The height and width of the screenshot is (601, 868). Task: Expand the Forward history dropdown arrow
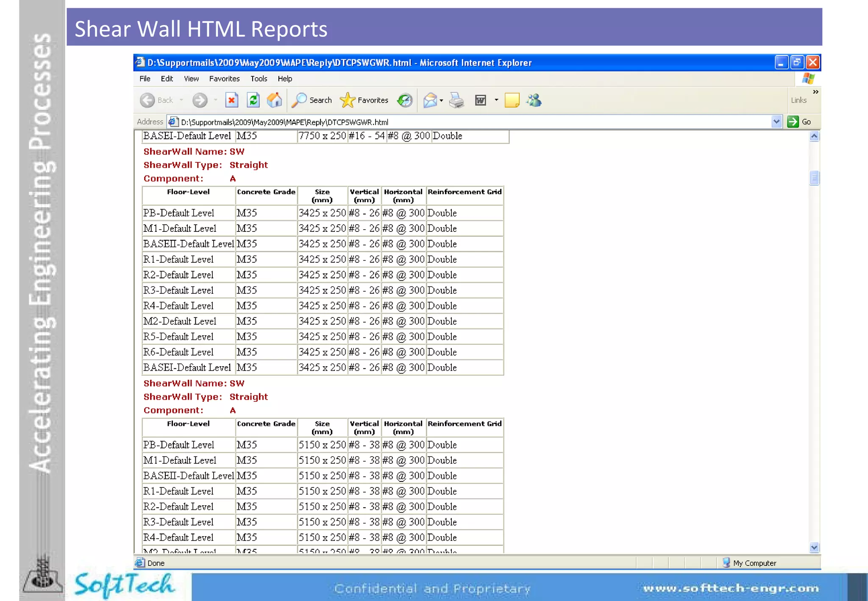[x=215, y=100]
